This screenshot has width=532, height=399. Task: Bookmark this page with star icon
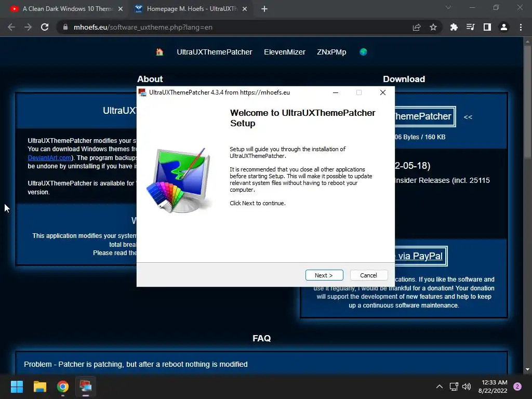[433, 27]
